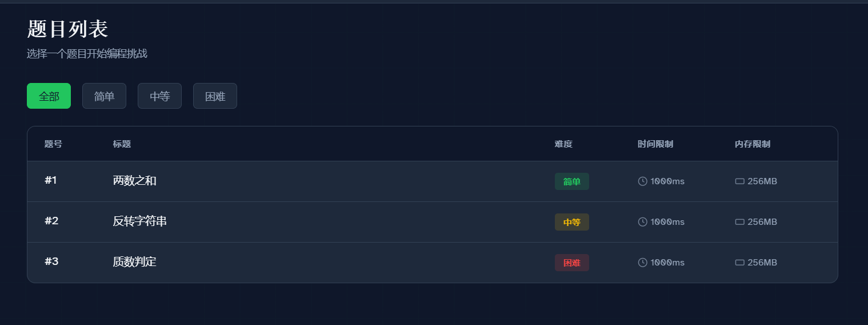The height and width of the screenshot is (325, 868).
Task: Click the 难度 column header
Action: tap(563, 144)
